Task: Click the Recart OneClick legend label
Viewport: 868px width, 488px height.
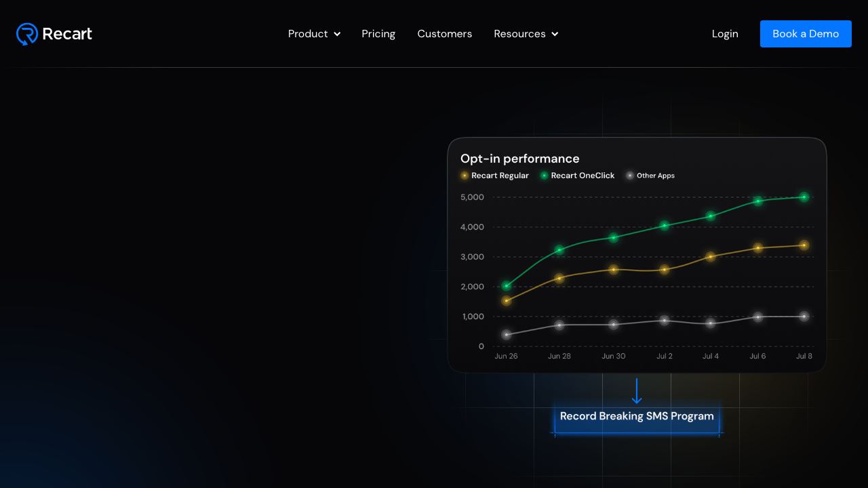Action: [x=583, y=176]
